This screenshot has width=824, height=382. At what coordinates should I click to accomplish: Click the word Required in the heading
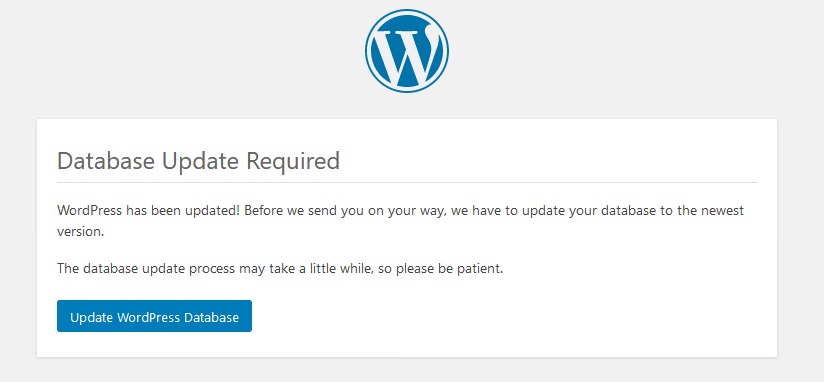(x=293, y=162)
